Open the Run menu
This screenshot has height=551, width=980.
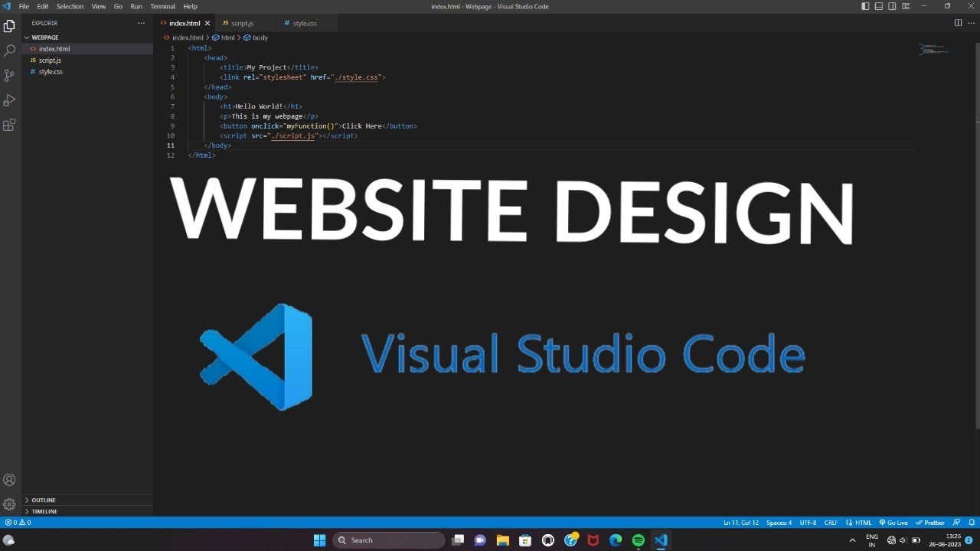click(x=136, y=6)
